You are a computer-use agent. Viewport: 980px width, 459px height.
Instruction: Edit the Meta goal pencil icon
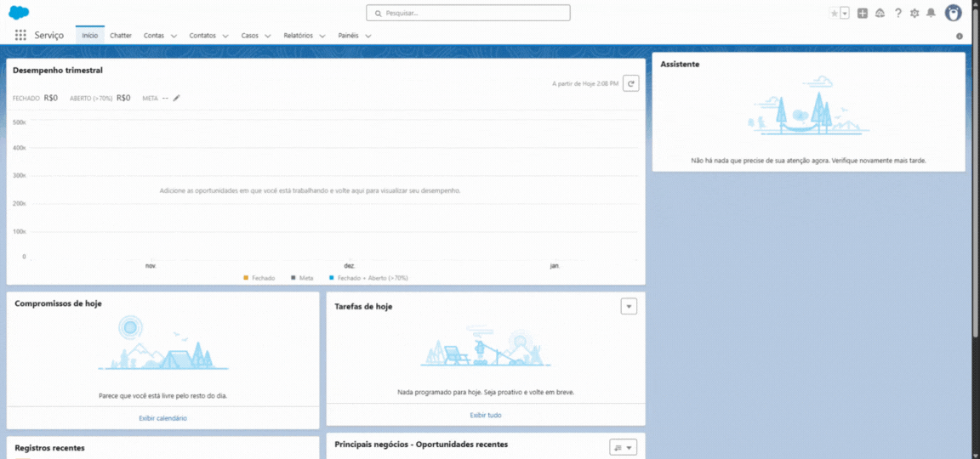(x=177, y=98)
